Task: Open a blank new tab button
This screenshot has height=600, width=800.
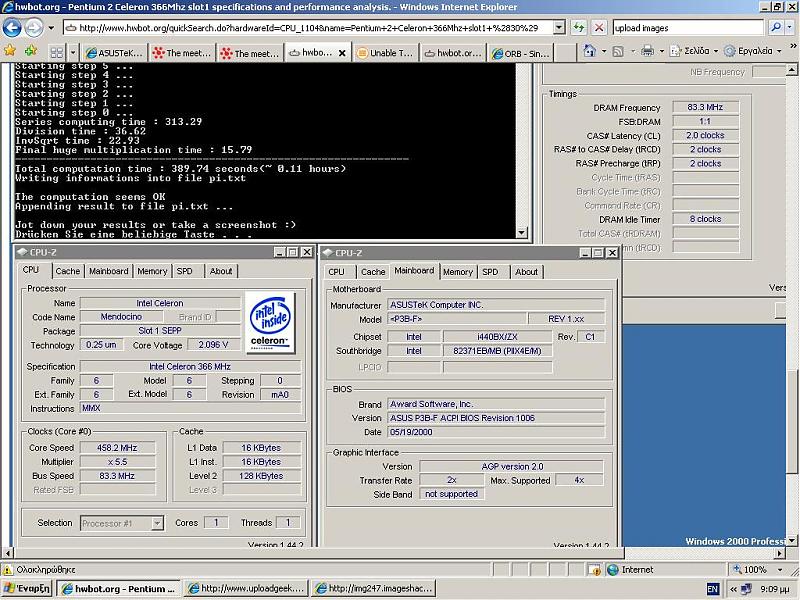Action: [x=565, y=53]
